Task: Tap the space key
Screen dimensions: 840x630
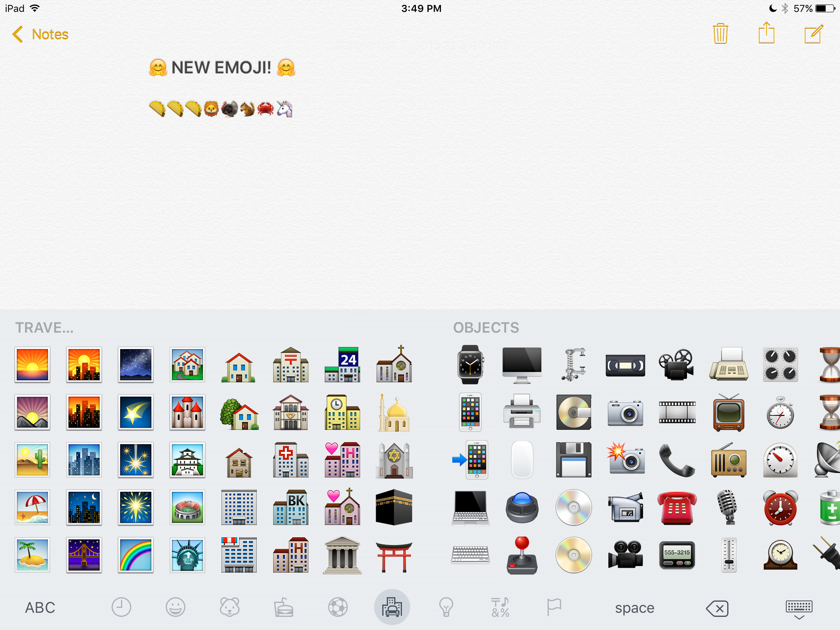Action: coord(635,608)
